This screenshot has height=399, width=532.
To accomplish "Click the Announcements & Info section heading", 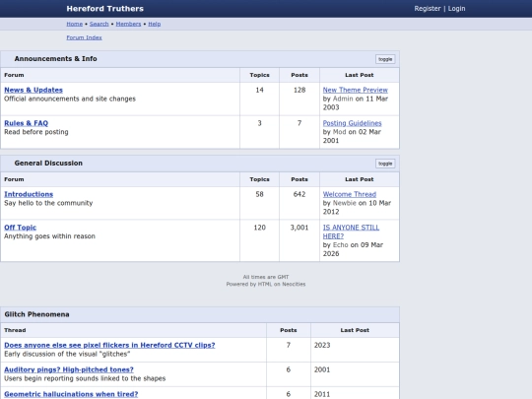I will (x=55, y=59).
